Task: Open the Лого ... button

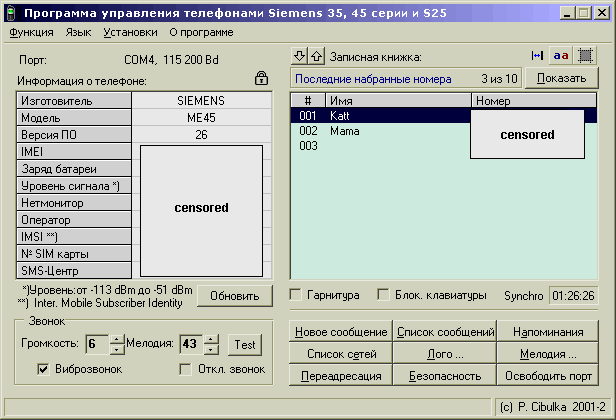Action: pos(445,354)
